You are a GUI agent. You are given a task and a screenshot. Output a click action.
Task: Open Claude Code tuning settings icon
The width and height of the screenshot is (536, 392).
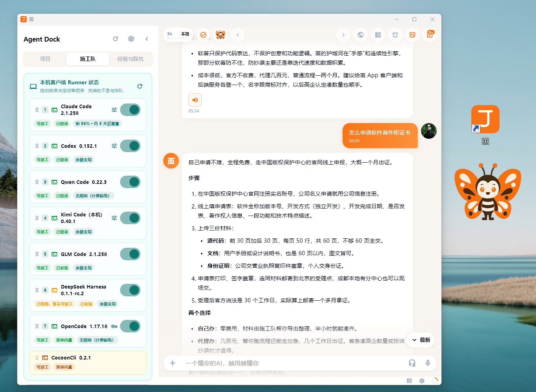pyautogui.click(x=114, y=110)
